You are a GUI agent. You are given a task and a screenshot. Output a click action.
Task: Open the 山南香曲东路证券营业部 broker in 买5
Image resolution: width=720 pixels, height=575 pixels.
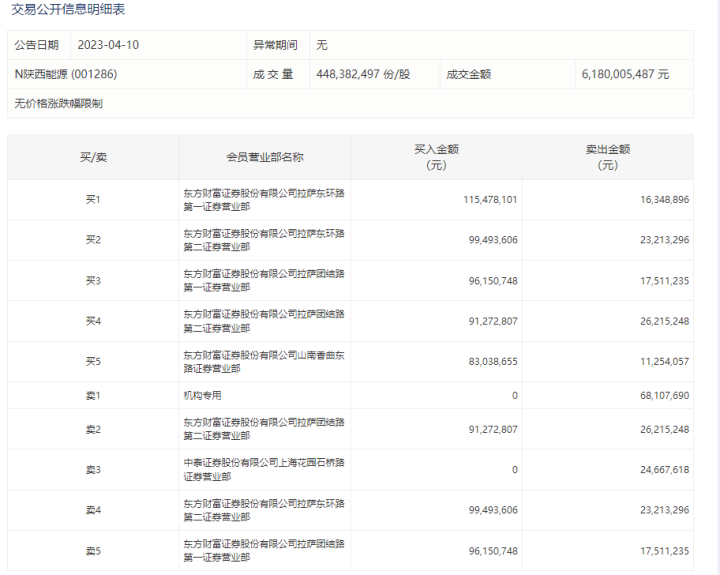click(264, 362)
